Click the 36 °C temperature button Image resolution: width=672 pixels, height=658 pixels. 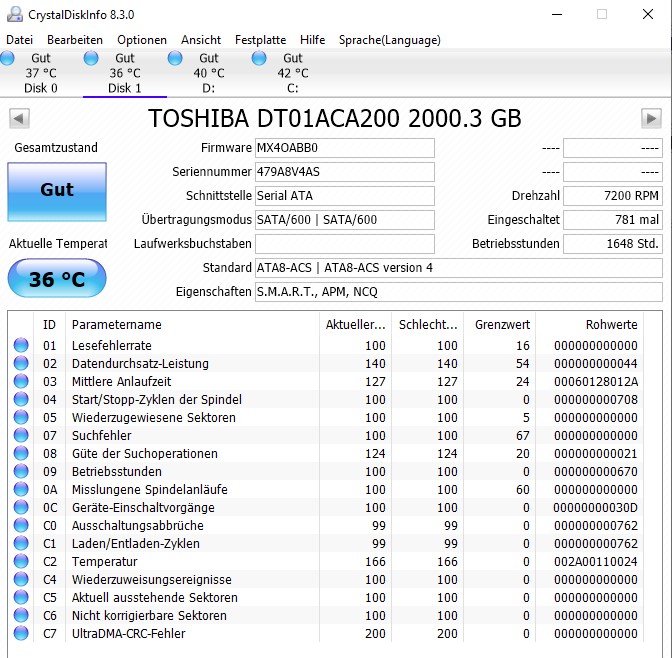(57, 279)
